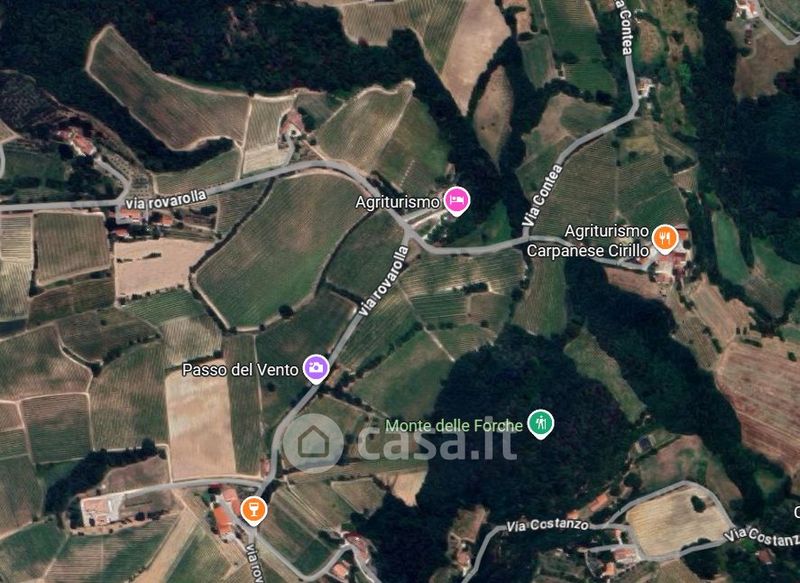Click via rovarolla label on western road
Viewport: 800px width, 583px height.
[x=167, y=199]
